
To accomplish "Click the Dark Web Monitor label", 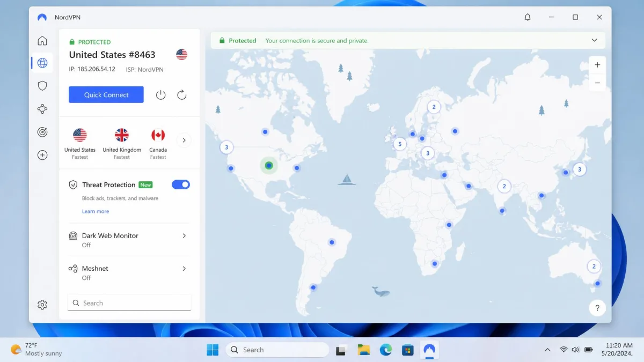I will pyautogui.click(x=110, y=235).
